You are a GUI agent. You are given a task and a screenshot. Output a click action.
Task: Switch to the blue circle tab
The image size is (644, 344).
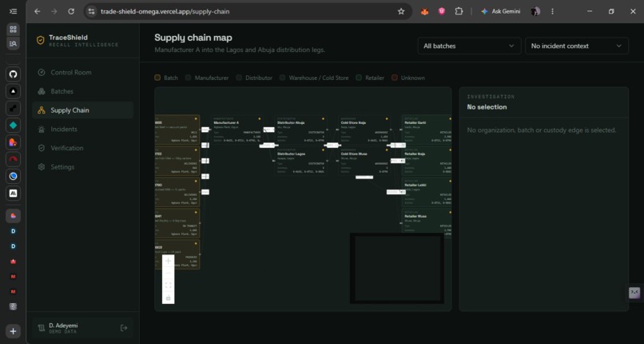click(x=13, y=176)
